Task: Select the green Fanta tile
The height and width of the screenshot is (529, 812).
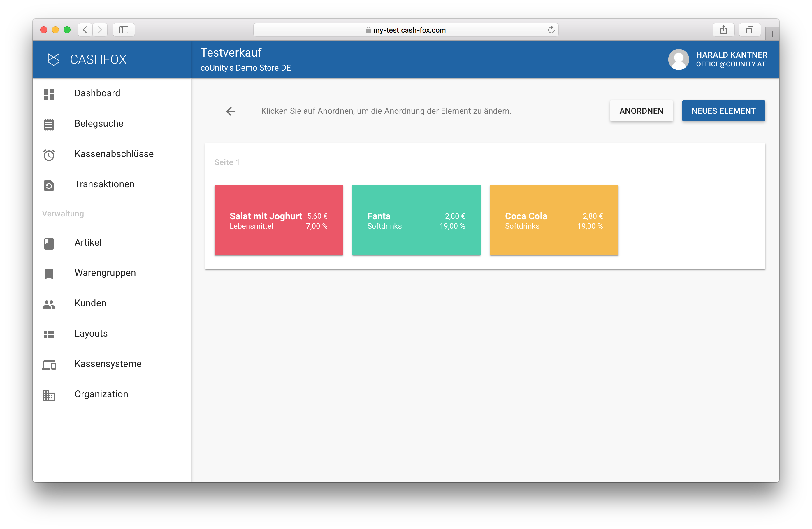Action: [x=416, y=220]
